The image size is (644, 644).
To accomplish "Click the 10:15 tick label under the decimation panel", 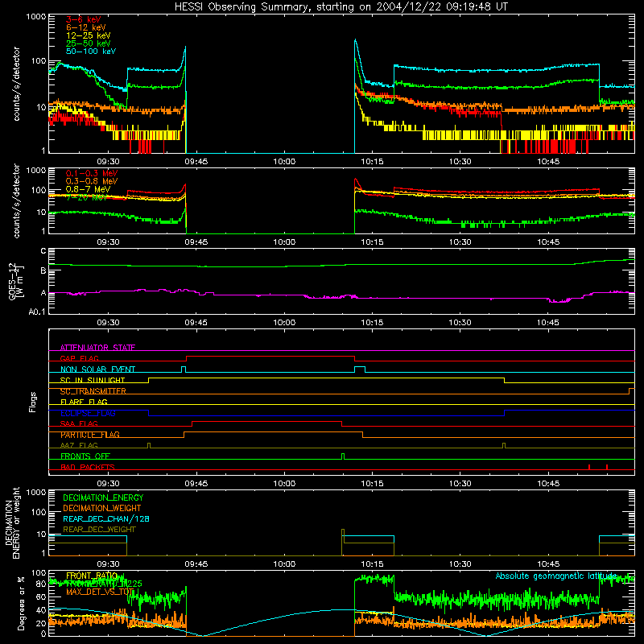I will (372, 564).
